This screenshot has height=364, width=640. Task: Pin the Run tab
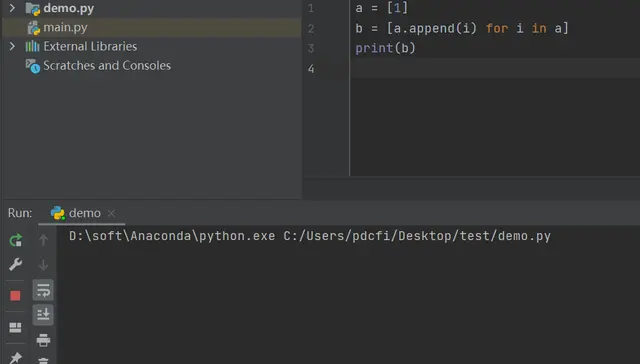tap(16, 357)
